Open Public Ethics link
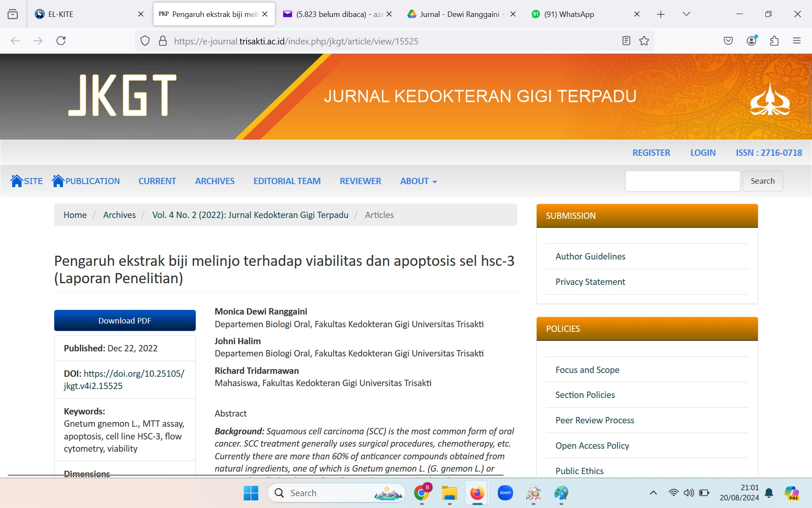 point(579,471)
